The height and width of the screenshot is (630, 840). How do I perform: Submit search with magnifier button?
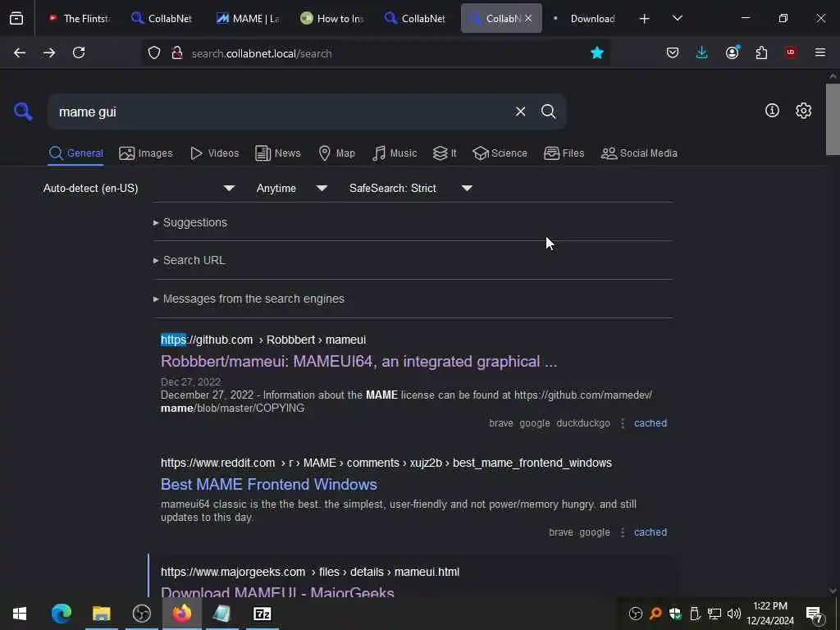(x=548, y=112)
